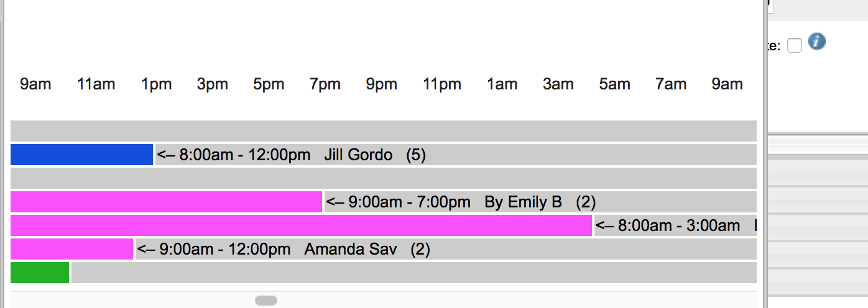Screen dimensions: 868x308
Task: Select the By Emily B magenta shift bar
Action: coord(166,202)
